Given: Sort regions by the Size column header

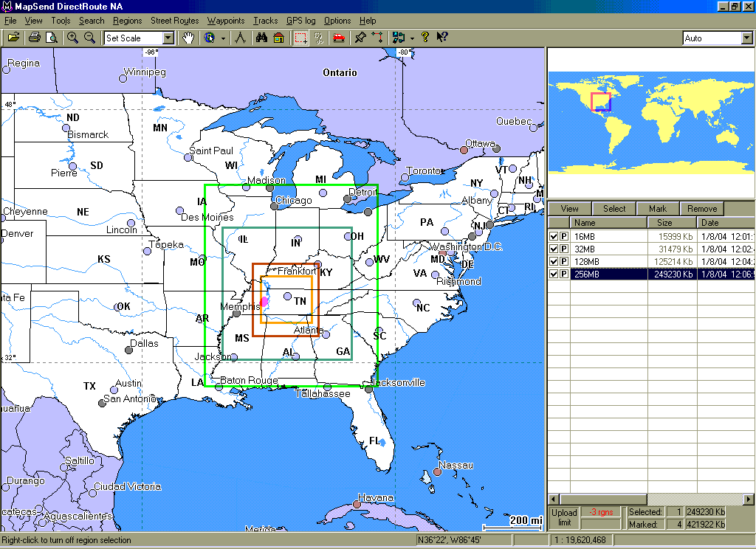Looking at the screenshot, I should (672, 223).
